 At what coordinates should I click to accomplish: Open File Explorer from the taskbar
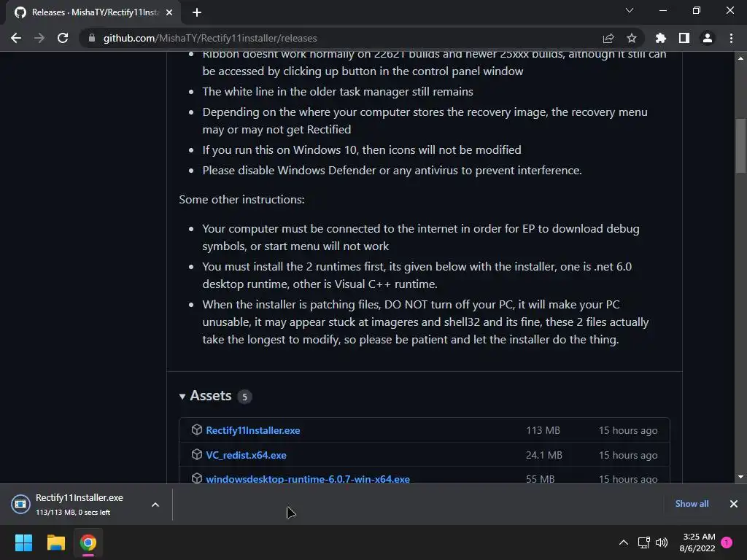[x=55, y=542]
